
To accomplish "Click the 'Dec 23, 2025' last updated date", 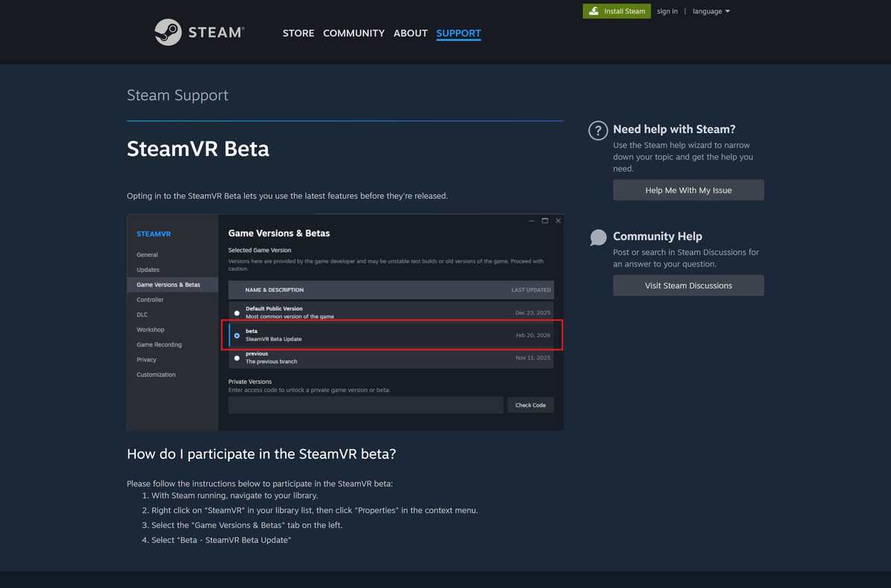I will 533,313.
